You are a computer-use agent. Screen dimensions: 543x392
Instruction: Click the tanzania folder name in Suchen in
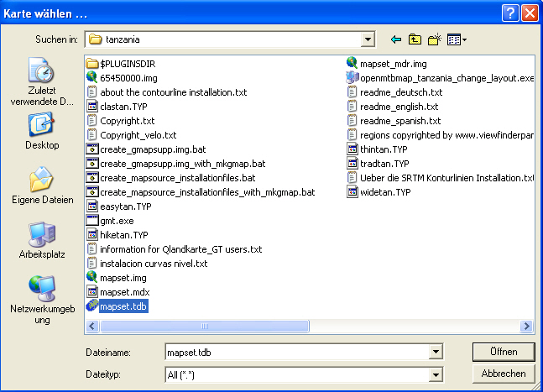click(123, 39)
